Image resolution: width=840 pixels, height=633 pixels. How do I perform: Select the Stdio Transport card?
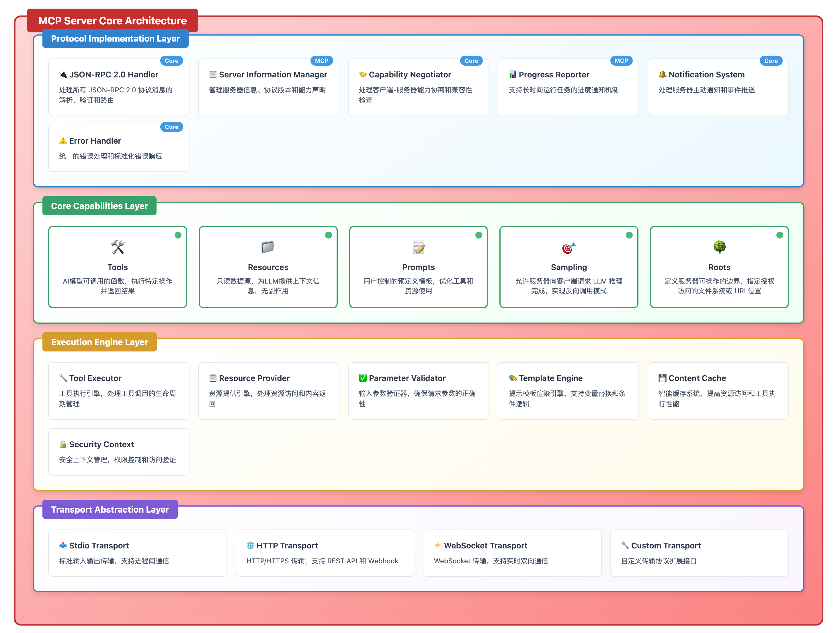coord(137,553)
